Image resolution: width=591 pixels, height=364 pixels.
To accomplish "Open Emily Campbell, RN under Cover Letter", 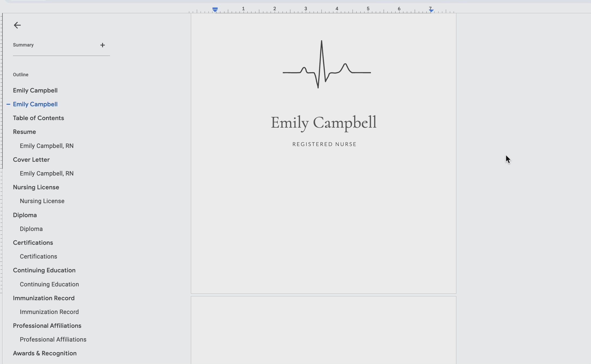I will click(47, 173).
